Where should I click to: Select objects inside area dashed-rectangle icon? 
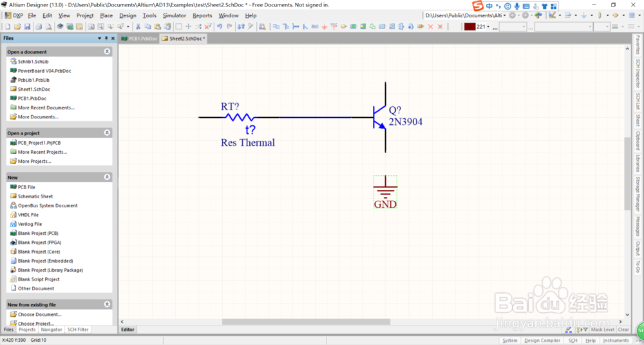tap(178, 26)
